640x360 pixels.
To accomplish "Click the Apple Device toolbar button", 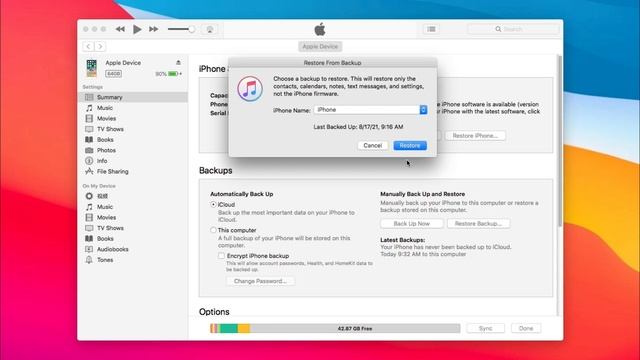I will pyautogui.click(x=320, y=47).
